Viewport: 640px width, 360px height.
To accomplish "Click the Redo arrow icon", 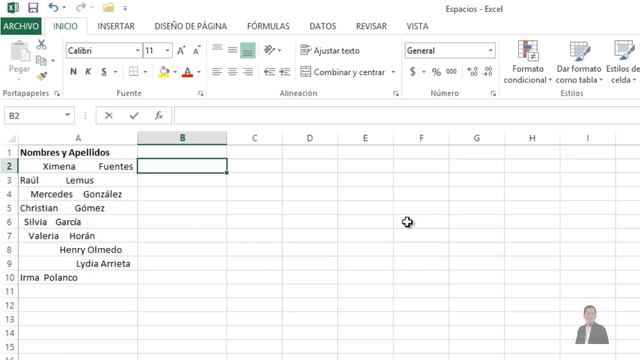I will coord(81,7).
